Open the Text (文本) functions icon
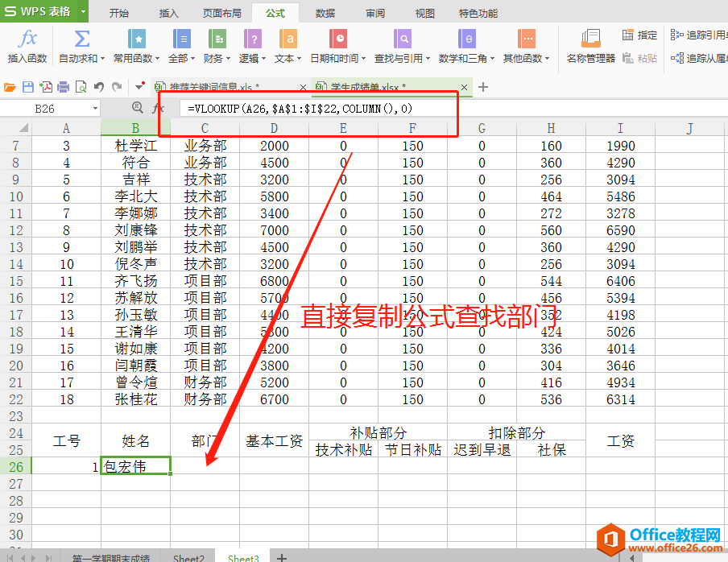728x562 pixels. coord(287,39)
